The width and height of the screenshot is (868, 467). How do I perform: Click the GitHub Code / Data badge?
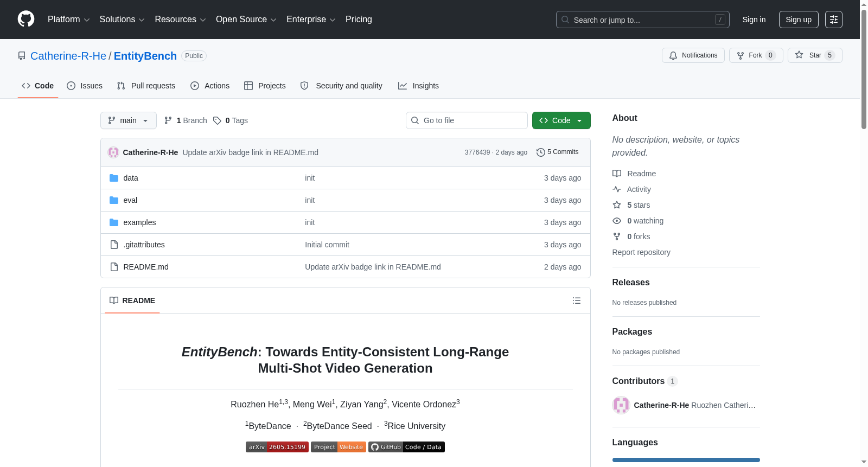(407, 447)
